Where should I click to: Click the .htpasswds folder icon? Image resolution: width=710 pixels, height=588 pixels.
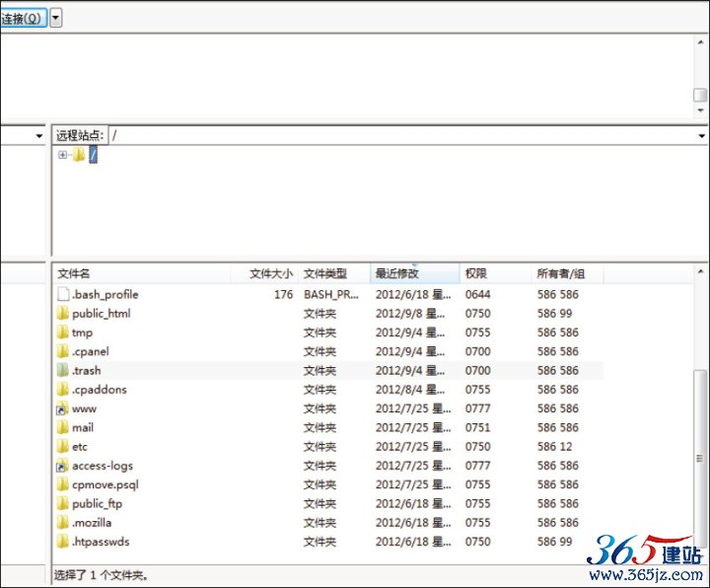coord(63,542)
